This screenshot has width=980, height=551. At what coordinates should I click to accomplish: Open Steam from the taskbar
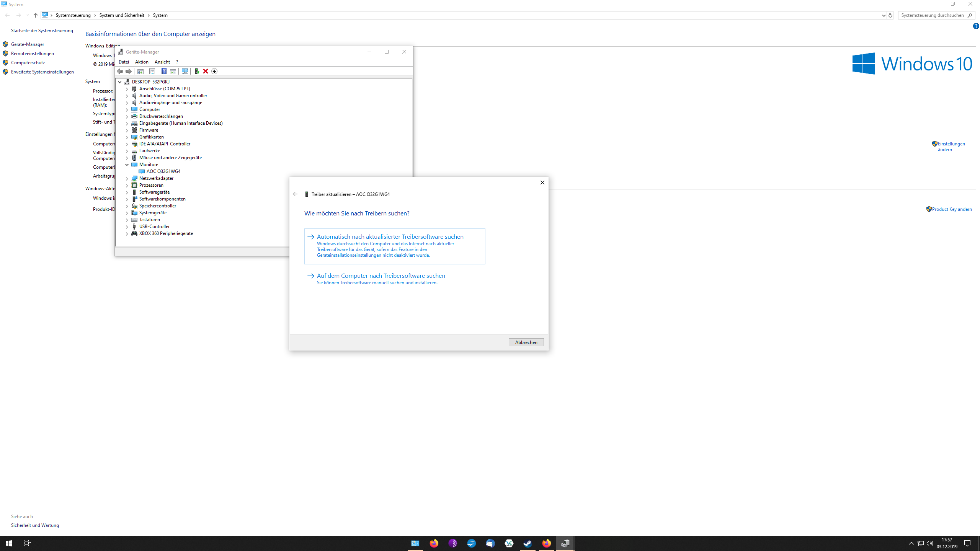pos(528,543)
